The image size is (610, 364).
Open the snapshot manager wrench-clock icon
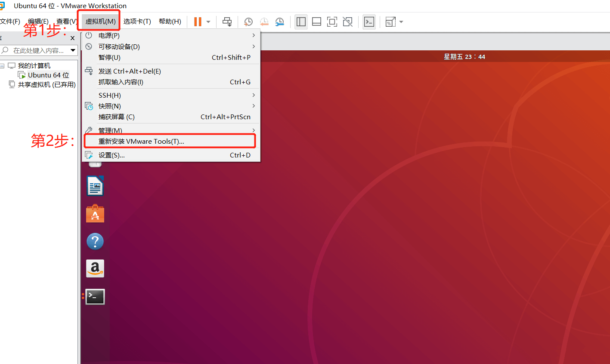click(279, 22)
